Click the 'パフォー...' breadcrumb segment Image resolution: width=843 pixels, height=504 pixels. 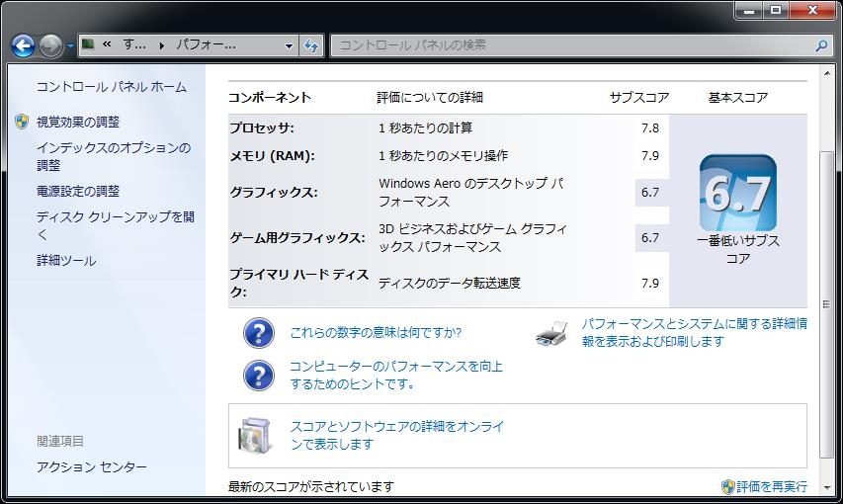(x=206, y=44)
